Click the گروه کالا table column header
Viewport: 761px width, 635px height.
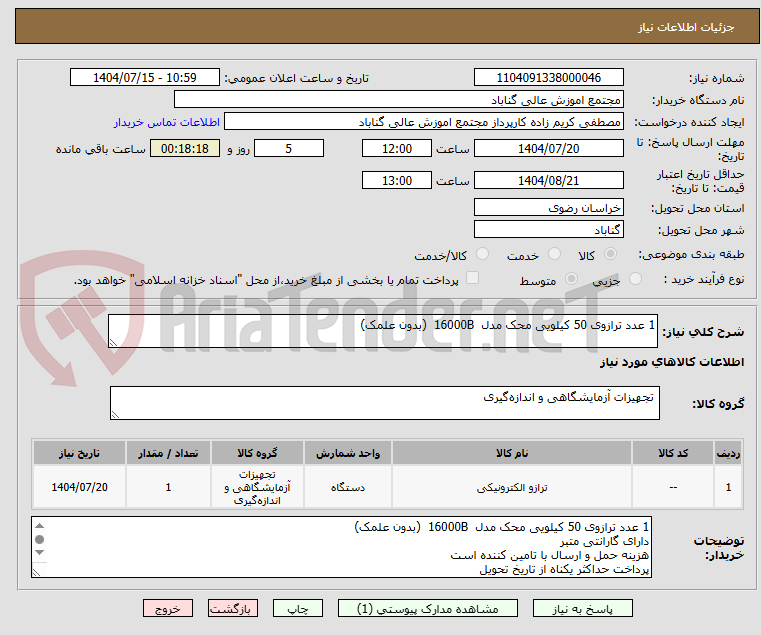pos(257,453)
